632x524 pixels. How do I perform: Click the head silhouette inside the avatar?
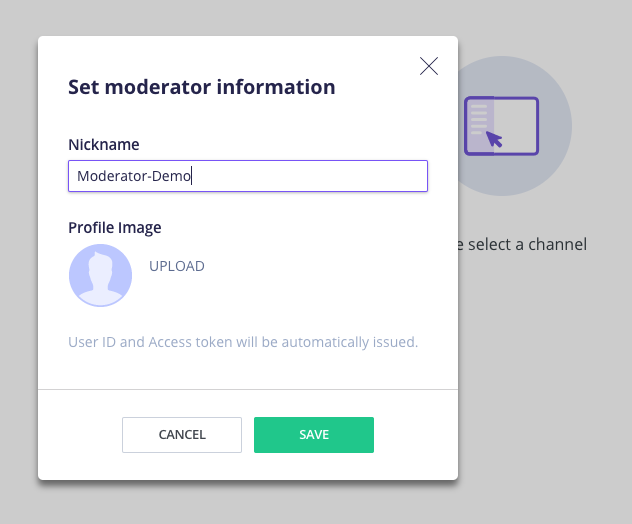[100, 268]
